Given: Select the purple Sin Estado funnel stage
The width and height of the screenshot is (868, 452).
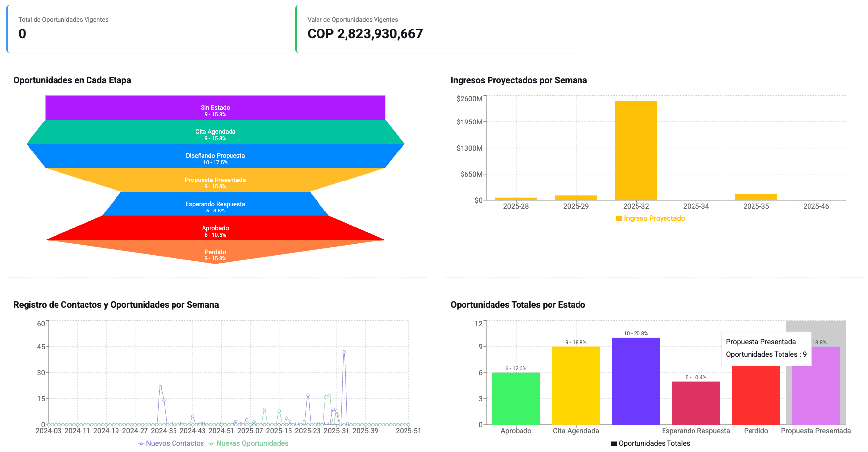Looking at the screenshot, I should [215, 108].
